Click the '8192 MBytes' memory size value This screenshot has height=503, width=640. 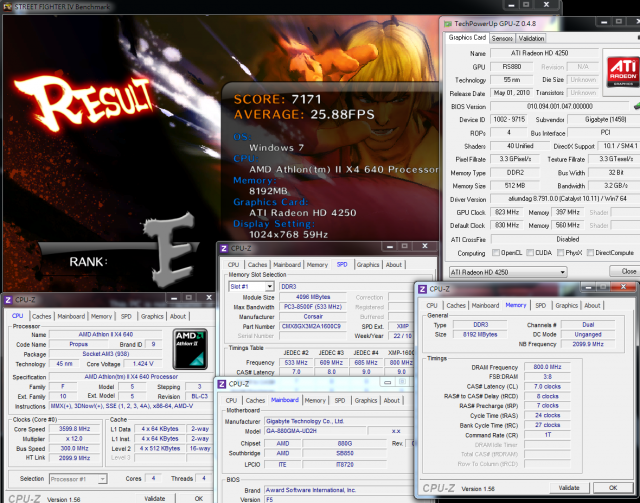pos(480,334)
